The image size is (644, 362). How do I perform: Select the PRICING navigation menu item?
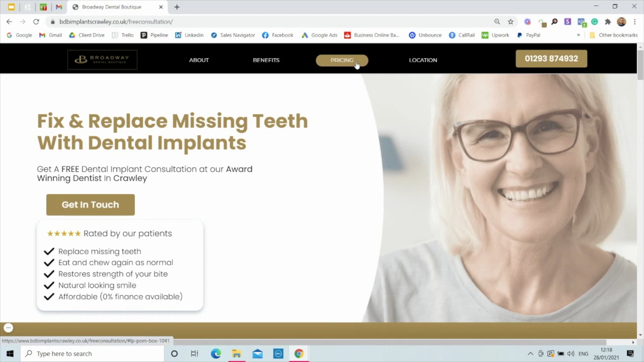[341, 60]
